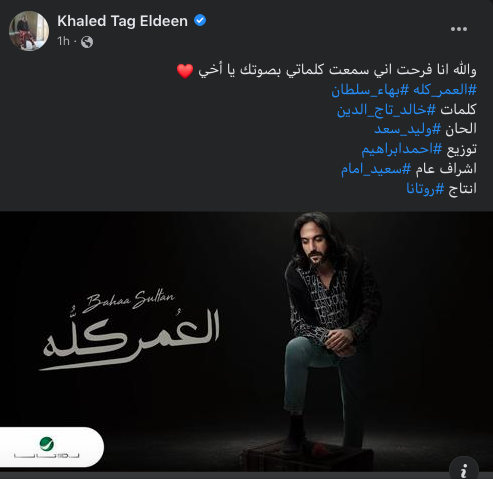Click the red heart emoji in the post
This screenshot has width=493, height=479.
pyautogui.click(x=185, y=71)
